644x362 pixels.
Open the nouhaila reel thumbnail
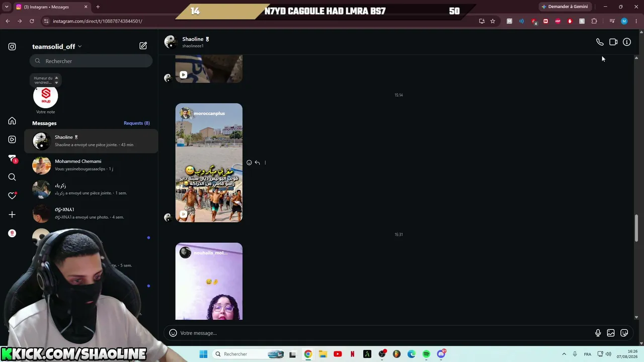[209, 282]
